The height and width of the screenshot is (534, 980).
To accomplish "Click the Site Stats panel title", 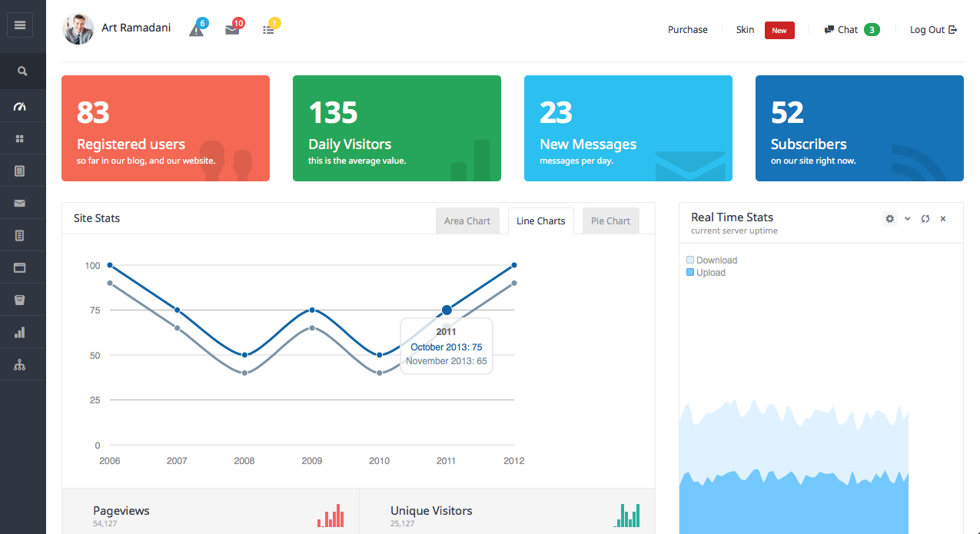I will (x=97, y=218).
